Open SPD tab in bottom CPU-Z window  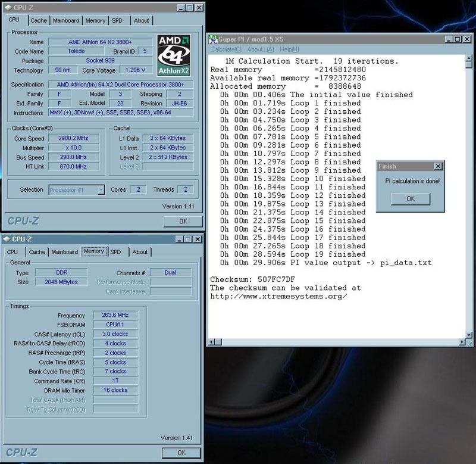point(115,252)
